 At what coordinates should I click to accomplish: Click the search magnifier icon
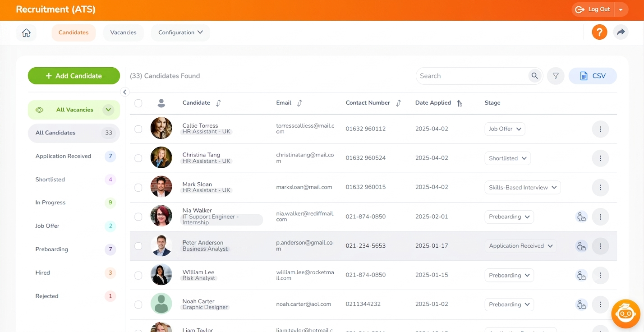[534, 76]
